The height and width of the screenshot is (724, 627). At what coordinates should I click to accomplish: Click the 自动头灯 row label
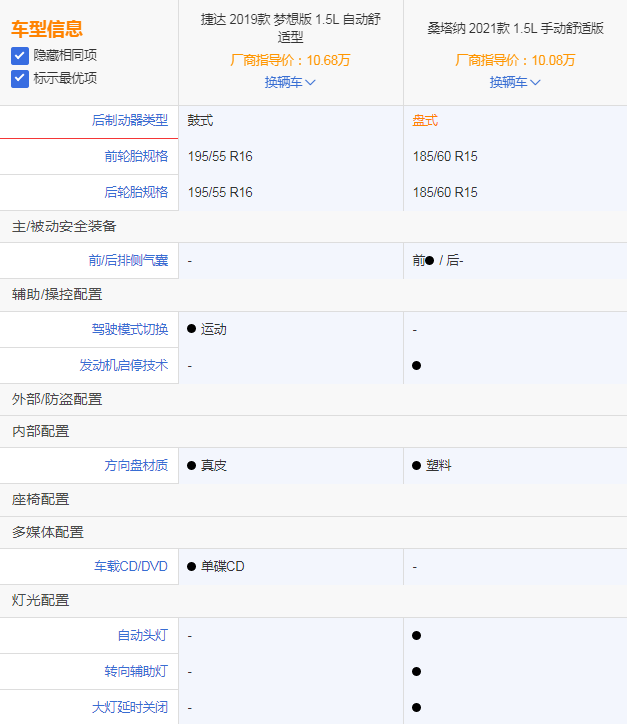pos(142,635)
